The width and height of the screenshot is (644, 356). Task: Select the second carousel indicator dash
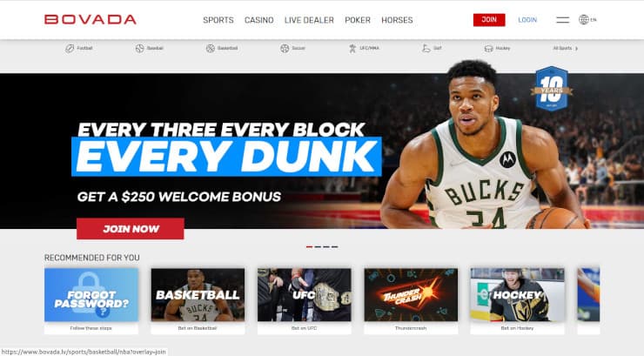(318, 247)
